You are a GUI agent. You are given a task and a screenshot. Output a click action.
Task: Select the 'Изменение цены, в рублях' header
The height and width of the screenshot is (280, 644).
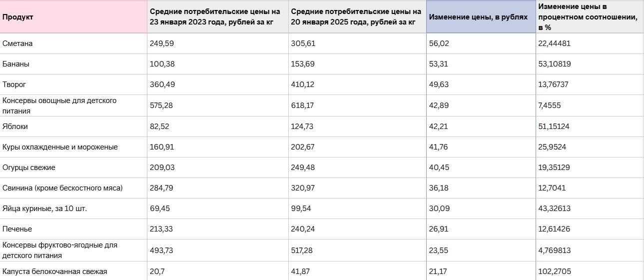click(x=478, y=17)
